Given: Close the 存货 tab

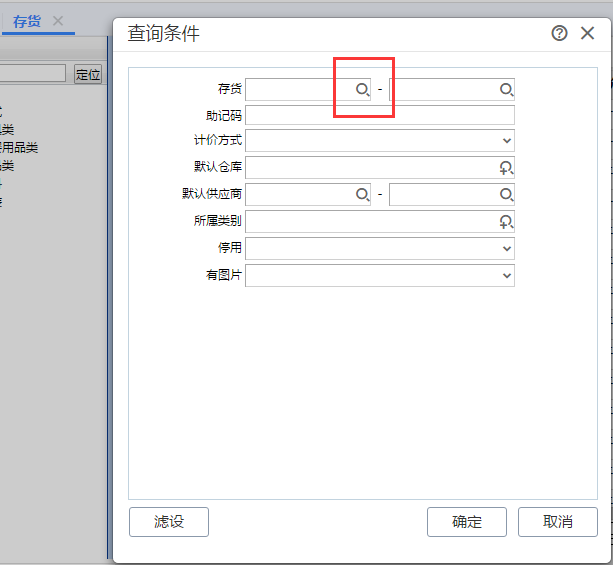Looking at the screenshot, I should [x=58, y=21].
